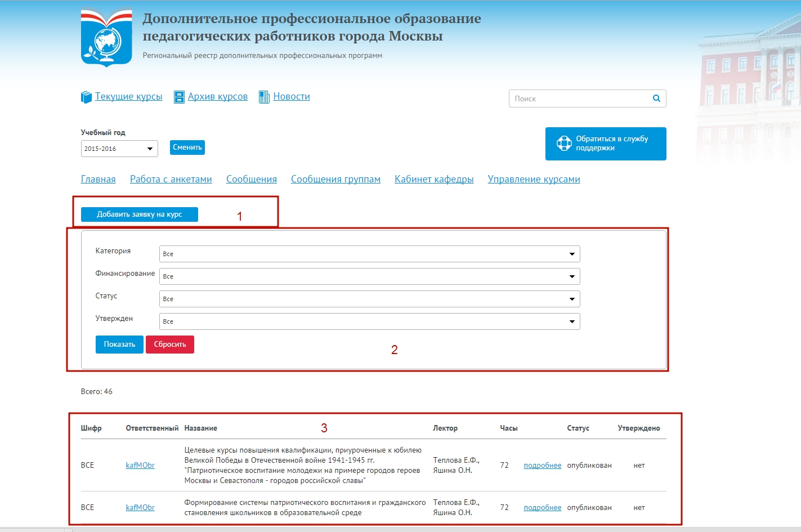Click course title Формирование системы патриотического воспитания
801x532 pixels.
305,508
